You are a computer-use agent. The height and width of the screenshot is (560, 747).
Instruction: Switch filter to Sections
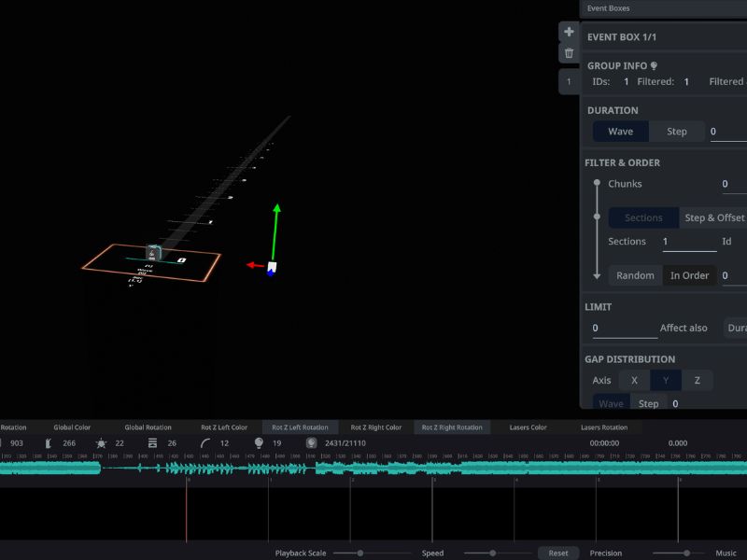coord(643,217)
